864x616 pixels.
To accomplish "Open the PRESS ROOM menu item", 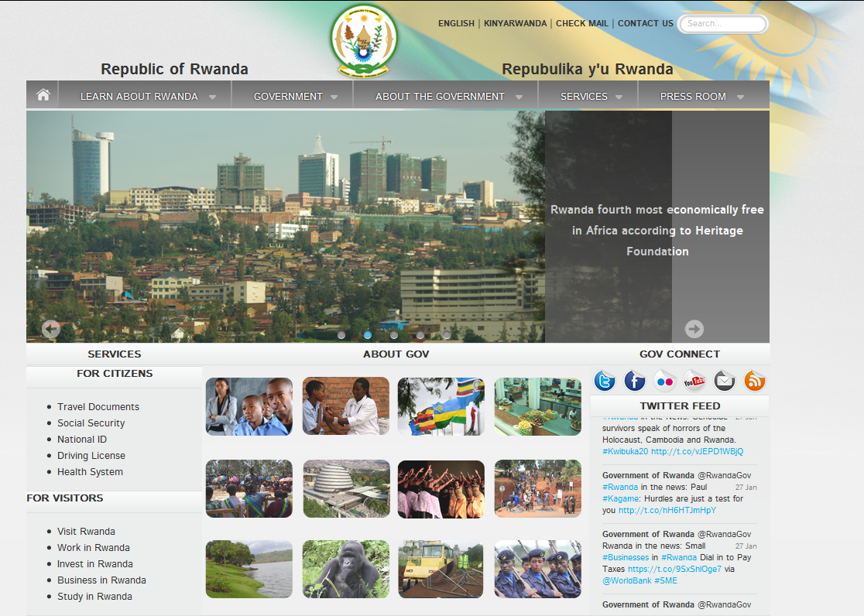I will pos(693,97).
